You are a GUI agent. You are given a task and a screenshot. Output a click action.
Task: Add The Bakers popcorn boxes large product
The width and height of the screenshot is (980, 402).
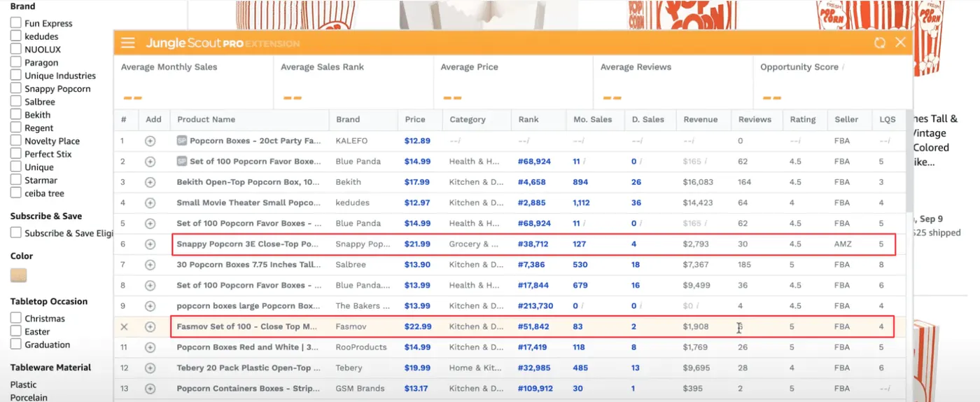pos(150,306)
